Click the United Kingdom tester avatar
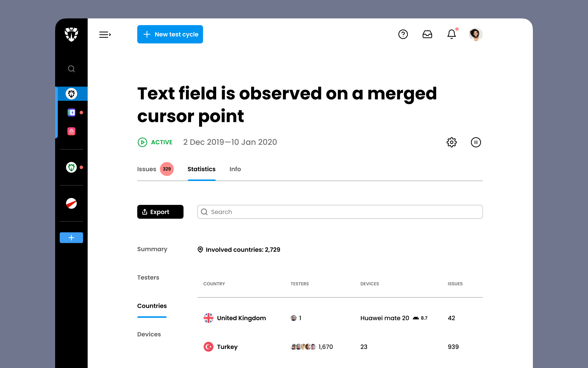The width and height of the screenshot is (588, 368). pos(293,318)
